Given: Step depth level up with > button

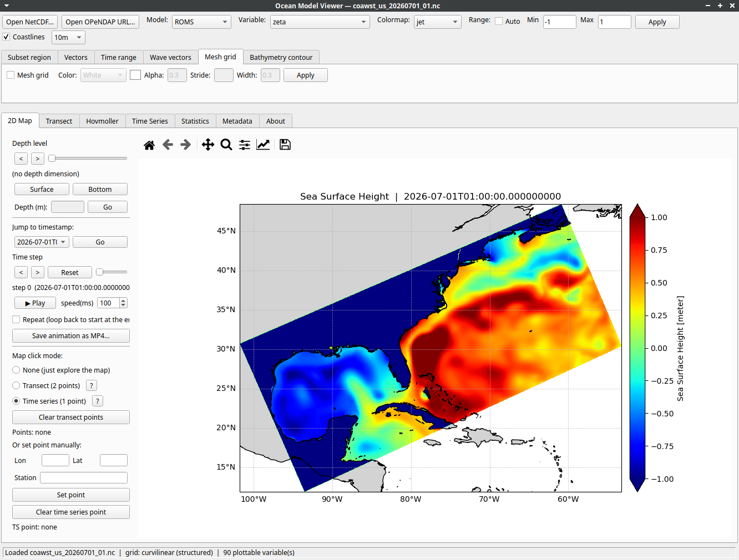Looking at the screenshot, I should (38, 159).
